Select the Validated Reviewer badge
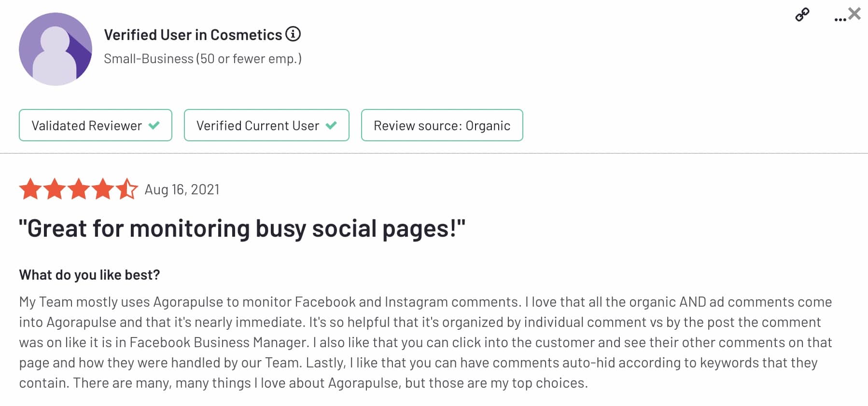The width and height of the screenshot is (868, 406). [96, 125]
